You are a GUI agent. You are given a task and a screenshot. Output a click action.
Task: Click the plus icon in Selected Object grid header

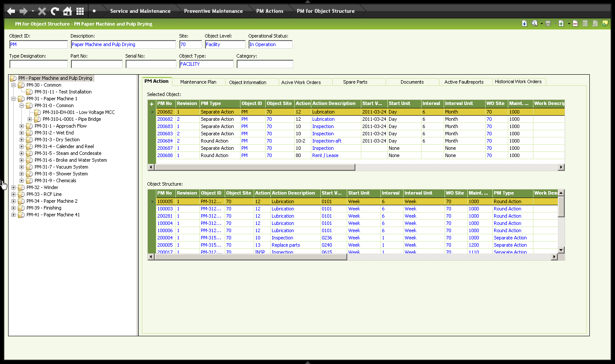tap(151, 104)
